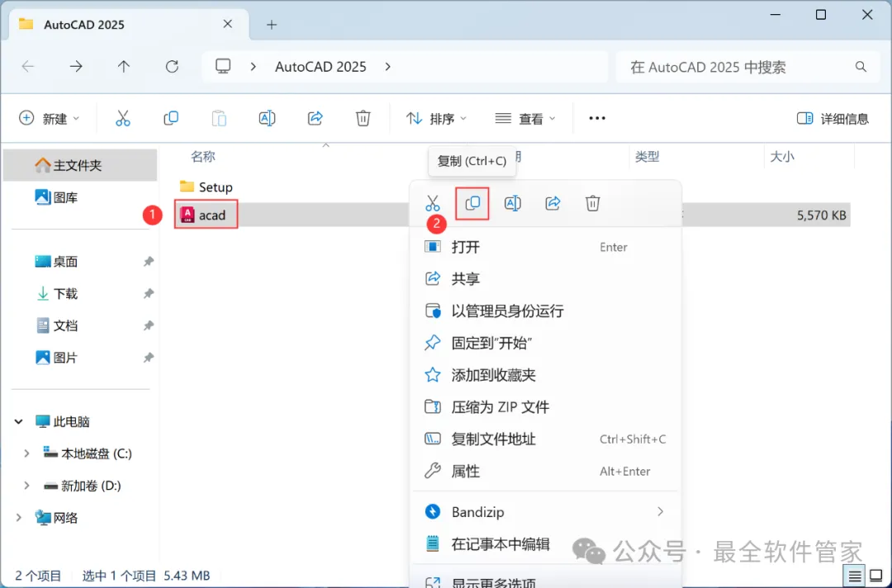Image resolution: width=892 pixels, height=588 pixels.
Task: Open the 新建 dropdown
Action: (x=49, y=118)
